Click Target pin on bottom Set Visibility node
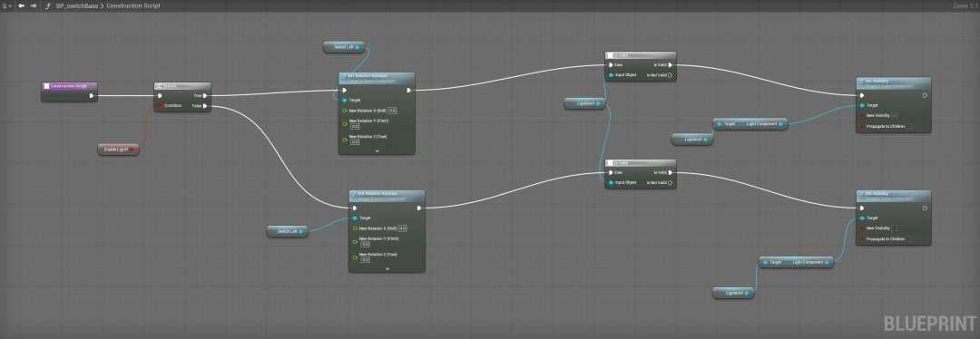This screenshot has width=980, height=339. (862, 218)
